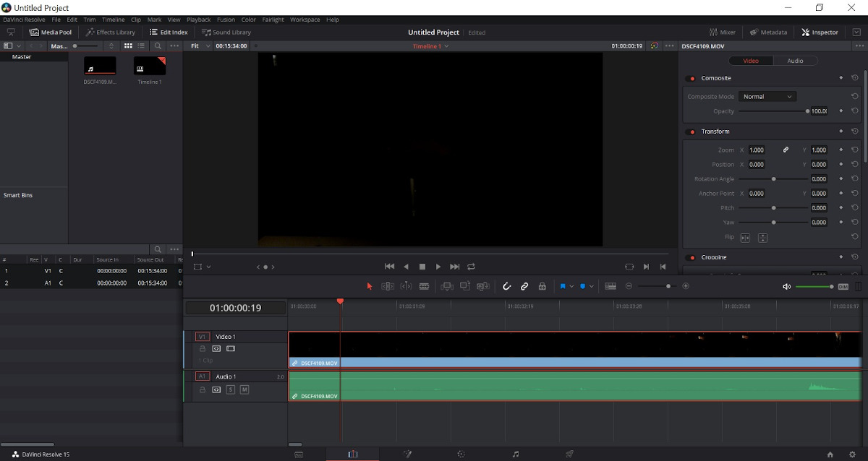Viewport: 868px width, 461px height.
Task: Click the snapping magnet icon
Action: [x=506, y=286]
